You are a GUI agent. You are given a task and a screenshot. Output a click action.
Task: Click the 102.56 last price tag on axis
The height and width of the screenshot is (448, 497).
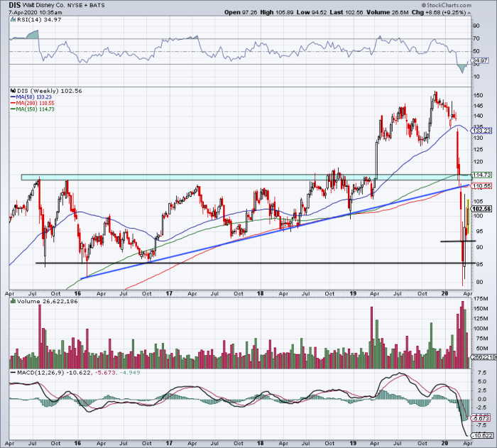[481, 209]
